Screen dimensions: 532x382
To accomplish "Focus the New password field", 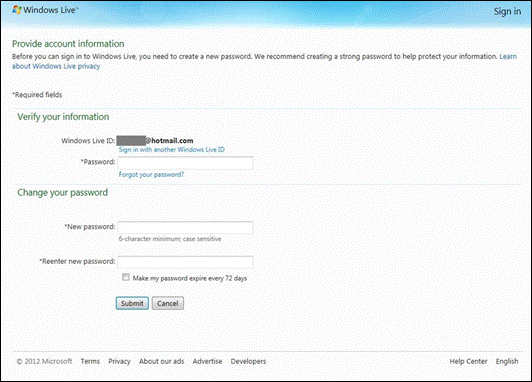I will click(185, 227).
